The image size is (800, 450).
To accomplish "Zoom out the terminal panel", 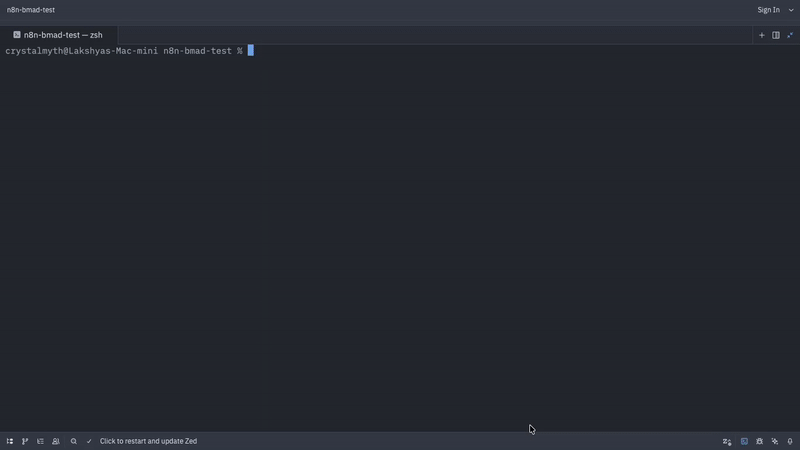I will pyautogui.click(x=790, y=35).
